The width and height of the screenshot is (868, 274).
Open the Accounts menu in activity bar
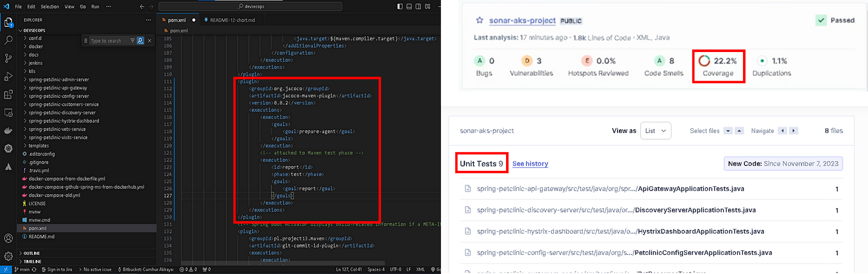point(8,238)
